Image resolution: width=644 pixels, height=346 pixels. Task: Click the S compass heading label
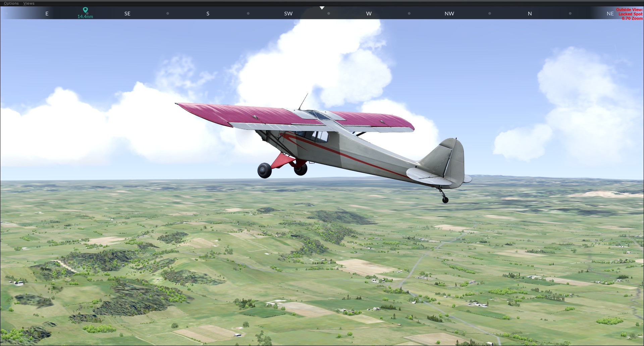pyautogui.click(x=208, y=14)
